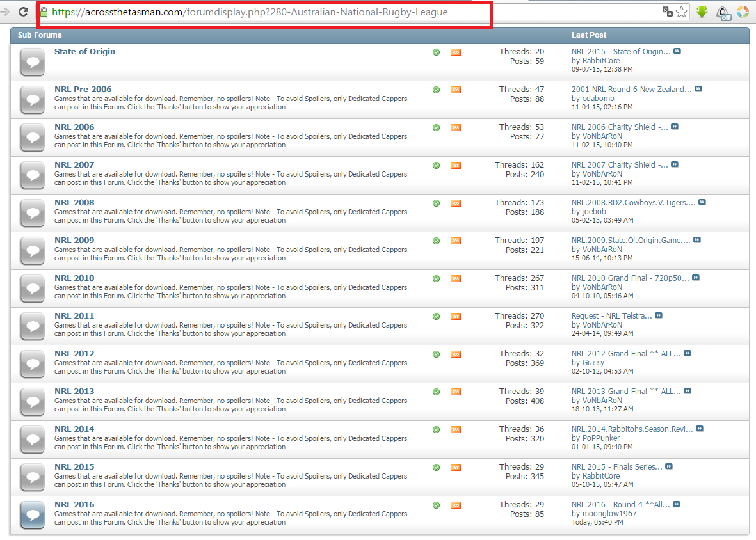
Task: Open RSS feed for NRL 2011
Action: 456,317
